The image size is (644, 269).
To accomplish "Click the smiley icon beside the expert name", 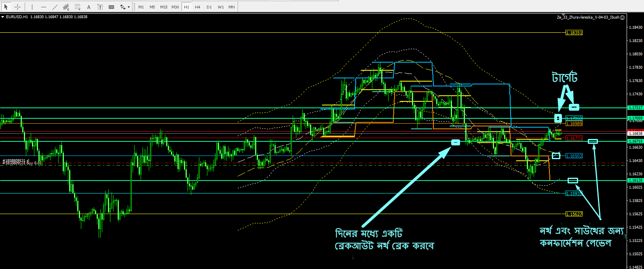I will coord(623,17).
